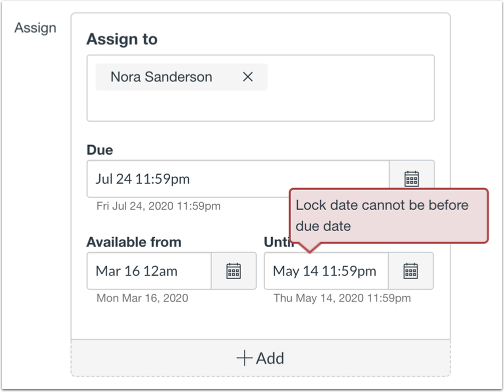Click the Fri Jul 24, 2020 helper text
This screenshot has width=504, height=392.
(158, 206)
